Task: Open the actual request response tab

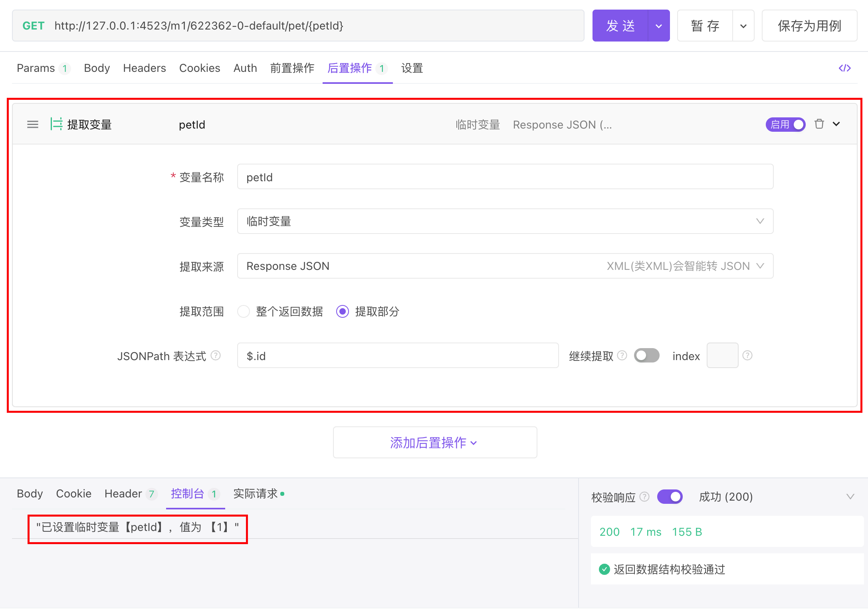Action: coord(256,494)
